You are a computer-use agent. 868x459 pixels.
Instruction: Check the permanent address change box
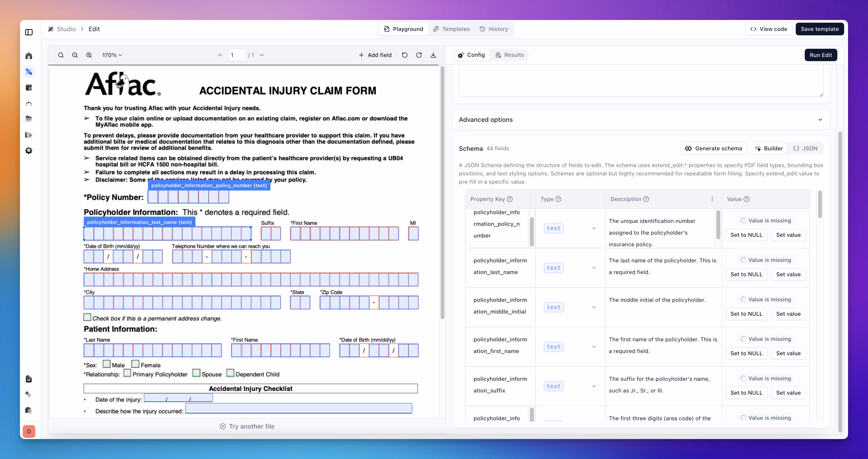(87, 317)
